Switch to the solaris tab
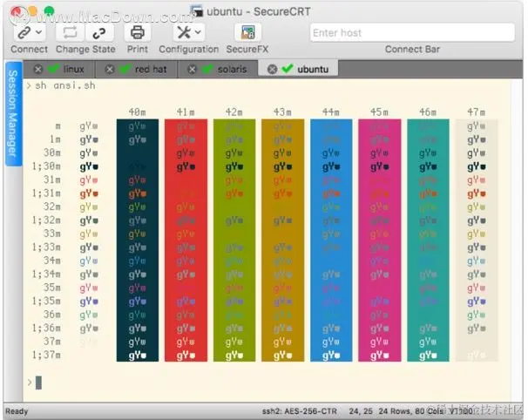Viewport: 528px width, 420px height. 218,69
